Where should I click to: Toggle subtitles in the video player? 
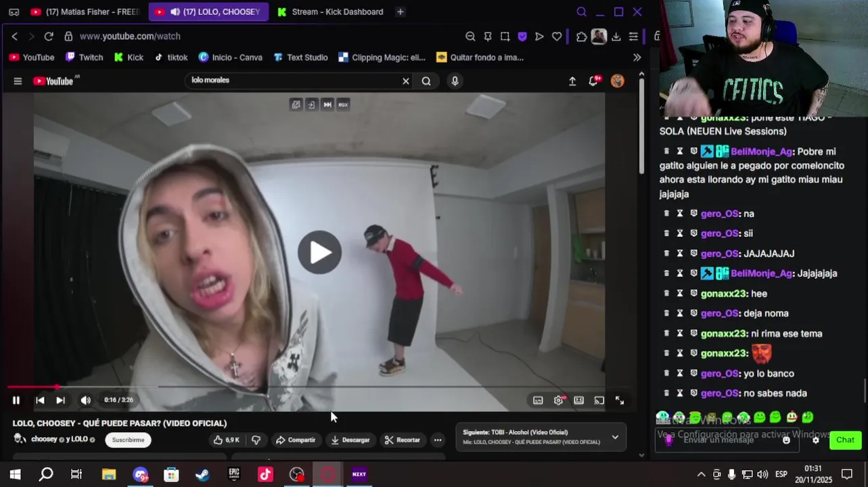[x=538, y=400]
